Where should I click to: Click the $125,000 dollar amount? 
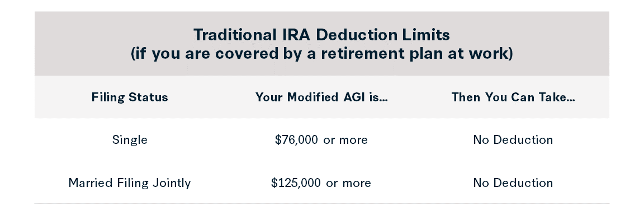(296, 183)
